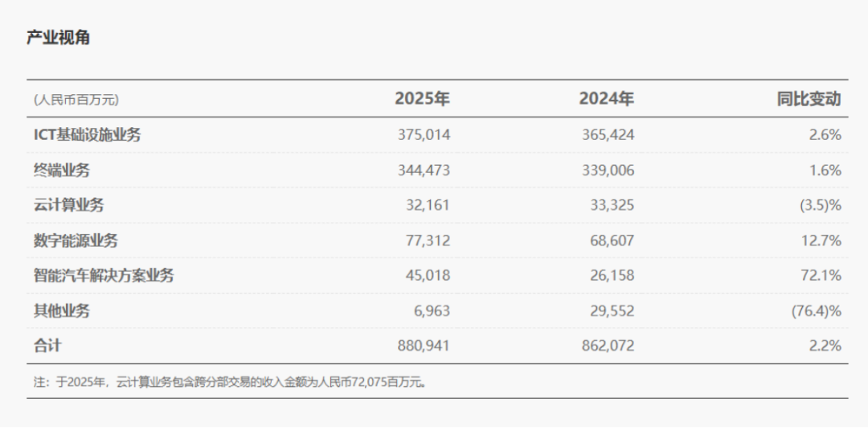The image size is (868, 428).
Task: Click the 339,006 terminal business 2024 value
Action: 608,170
